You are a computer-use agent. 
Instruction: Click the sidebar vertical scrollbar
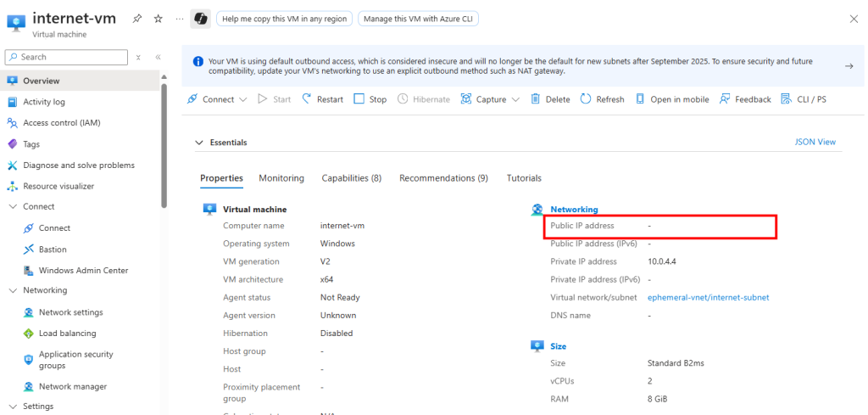point(164,145)
